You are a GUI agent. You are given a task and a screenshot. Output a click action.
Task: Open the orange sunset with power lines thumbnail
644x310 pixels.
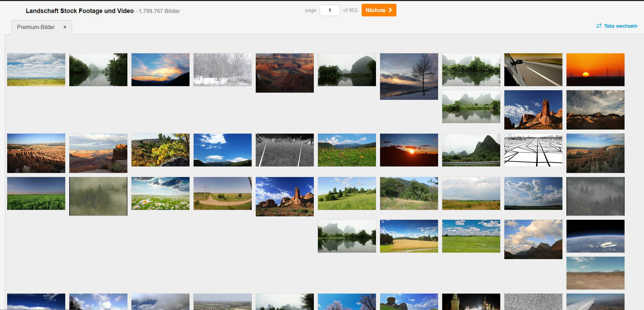click(x=596, y=70)
